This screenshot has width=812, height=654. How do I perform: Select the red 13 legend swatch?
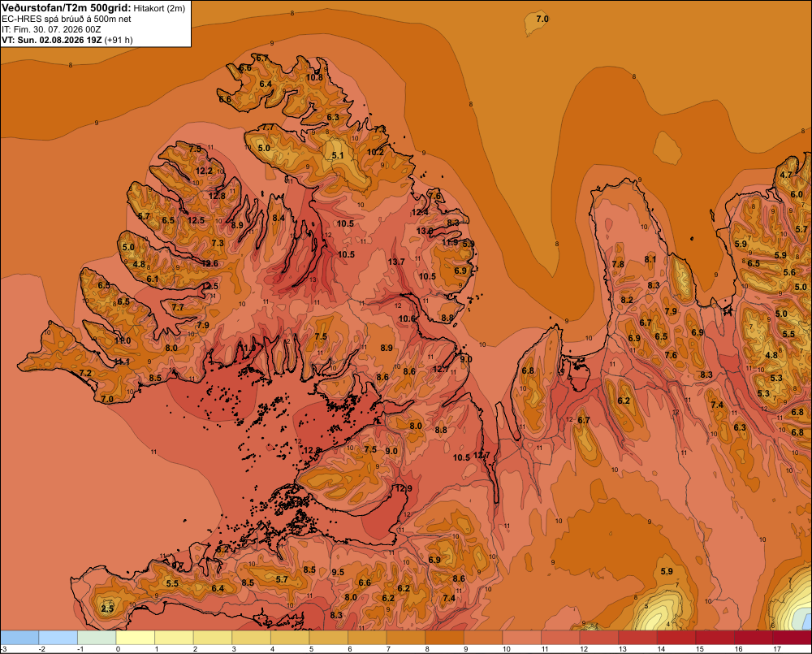coord(638,637)
